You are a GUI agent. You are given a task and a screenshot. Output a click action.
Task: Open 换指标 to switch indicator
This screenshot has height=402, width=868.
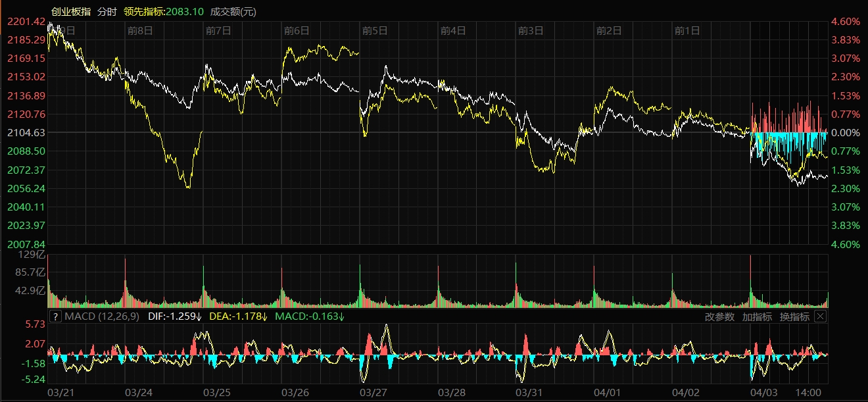pos(794,316)
